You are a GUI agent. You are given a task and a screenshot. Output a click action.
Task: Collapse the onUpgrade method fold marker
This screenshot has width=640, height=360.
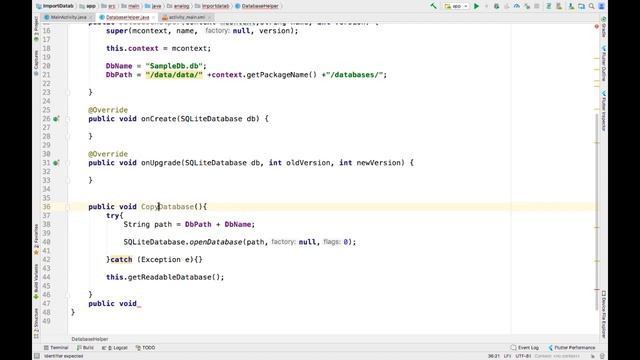tap(68, 163)
